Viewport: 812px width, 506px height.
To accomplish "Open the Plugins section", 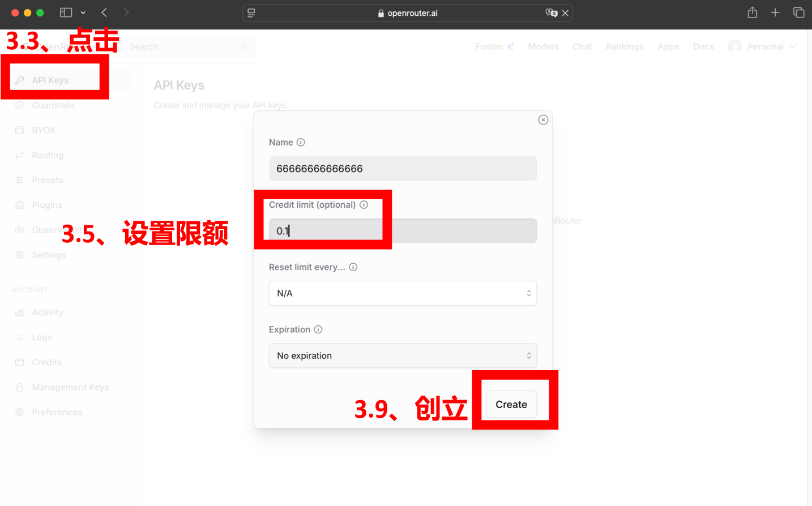I will 48,204.
